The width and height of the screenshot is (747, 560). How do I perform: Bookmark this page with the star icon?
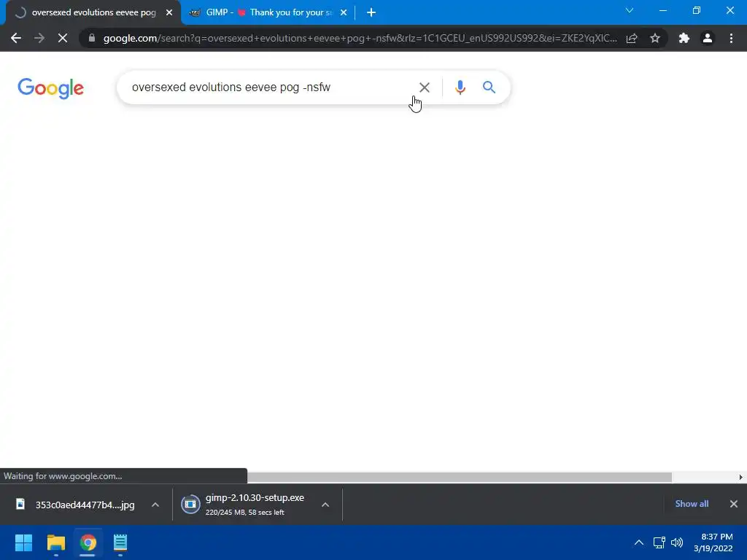tap(655, 38)
